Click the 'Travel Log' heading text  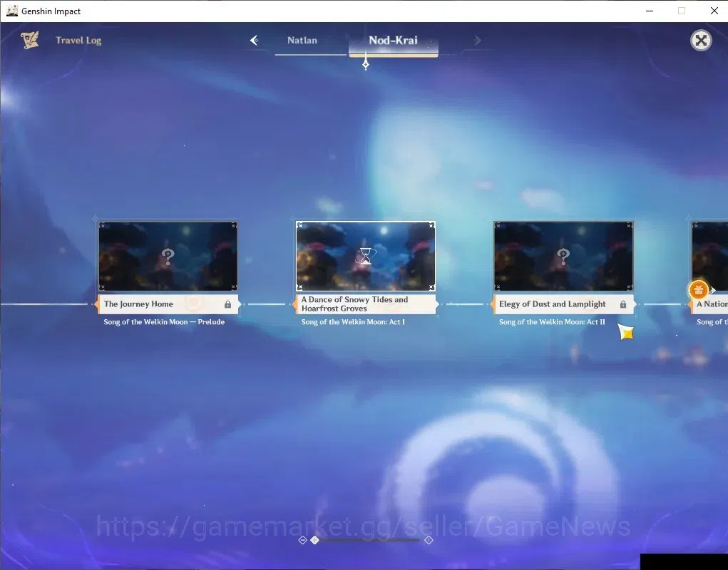point(78,41)
